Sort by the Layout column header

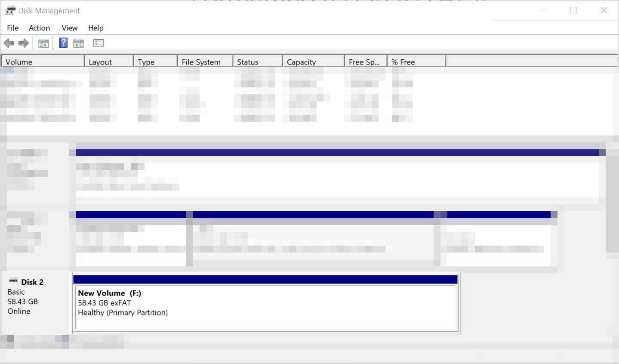point(109,62)
